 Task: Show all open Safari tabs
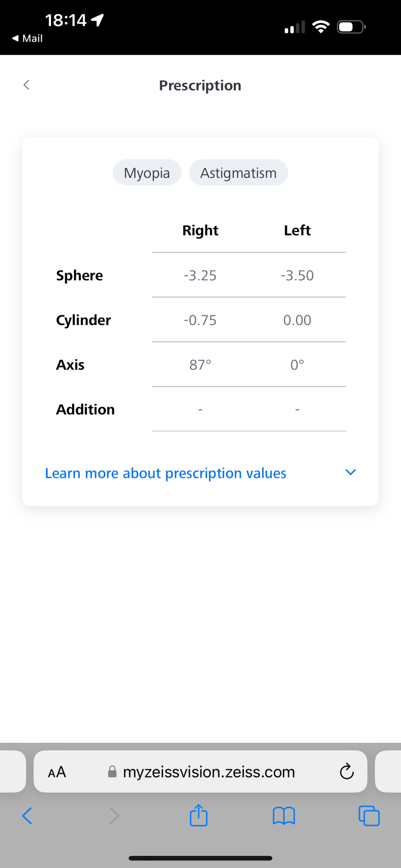tap(369, 815)
